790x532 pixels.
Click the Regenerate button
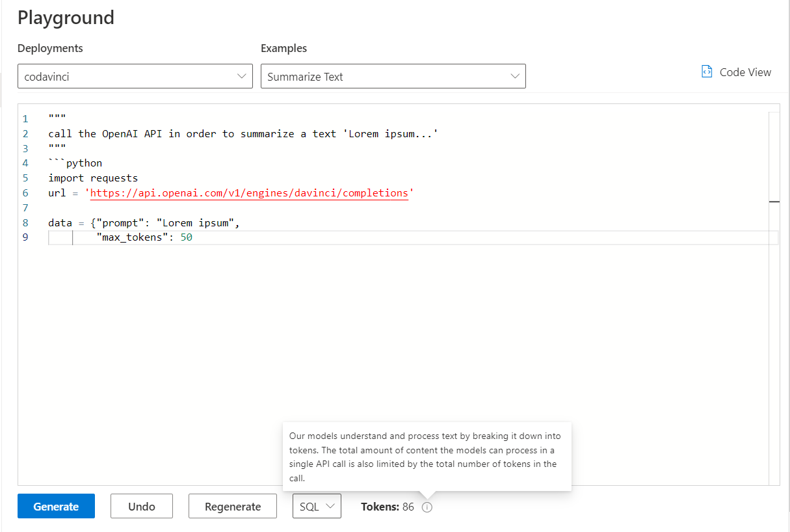pos(232,505)
